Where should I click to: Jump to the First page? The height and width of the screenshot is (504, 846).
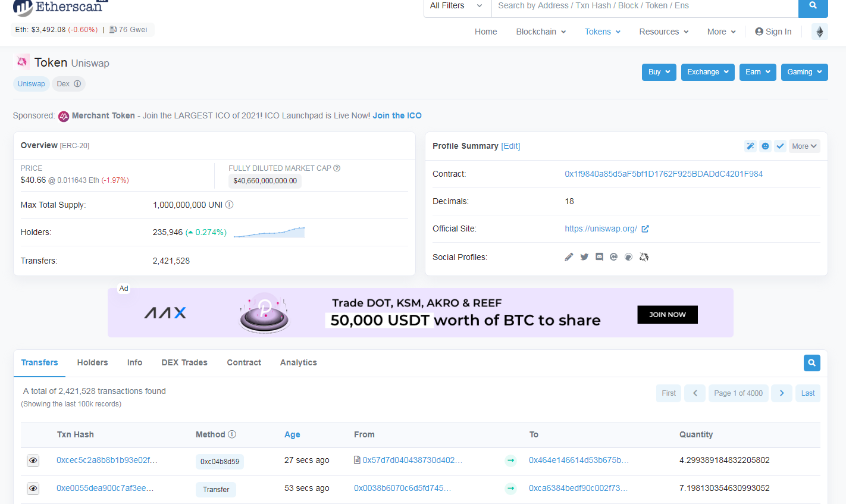click(669, 393)
